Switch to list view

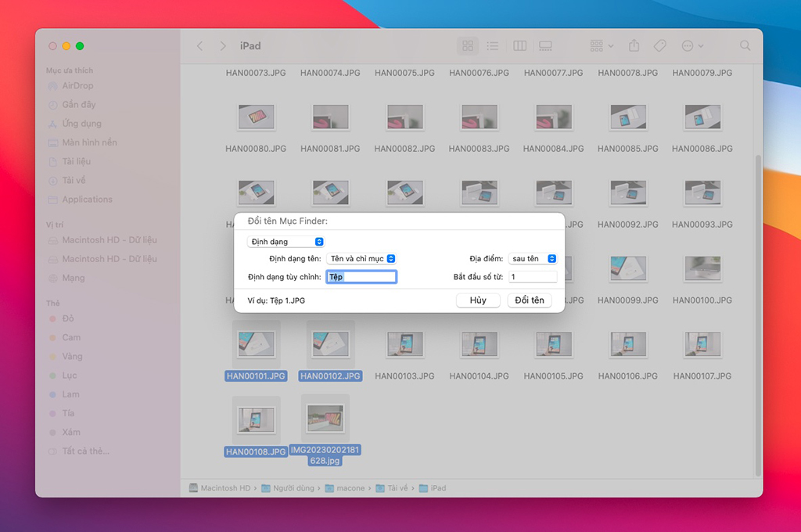pos(493,46)
